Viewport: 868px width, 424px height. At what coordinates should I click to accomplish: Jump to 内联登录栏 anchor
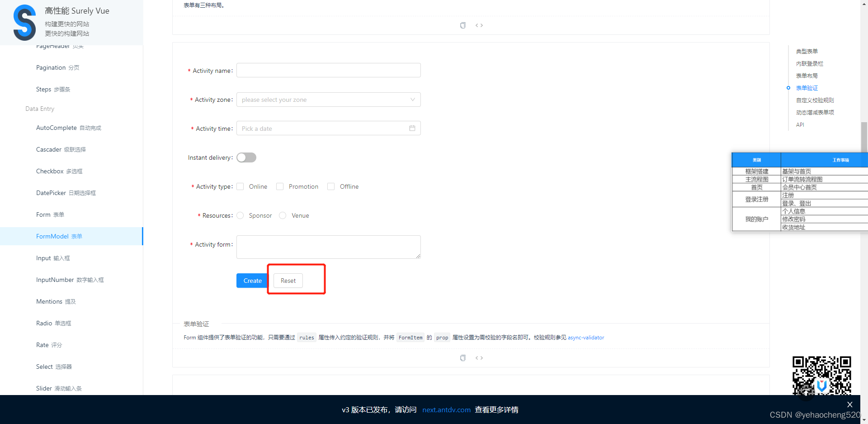pyautogui.click(x=810, y=63)
